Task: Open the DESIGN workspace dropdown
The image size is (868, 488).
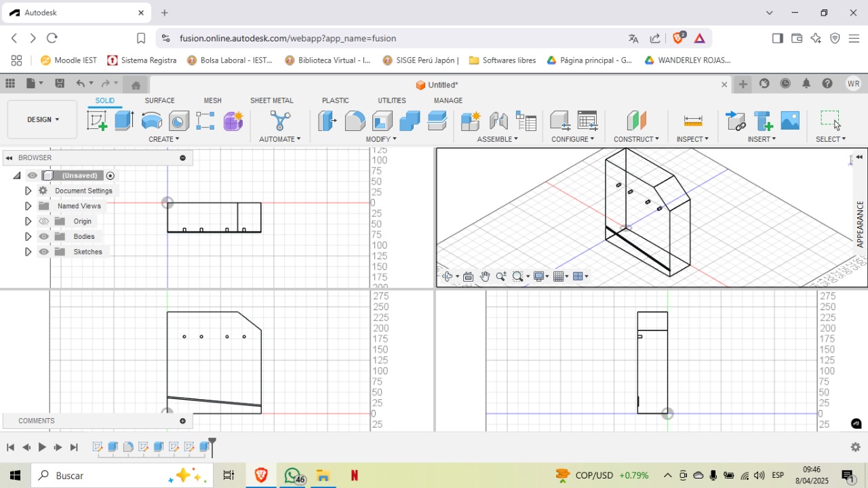Action: click(x=43, y=119)
